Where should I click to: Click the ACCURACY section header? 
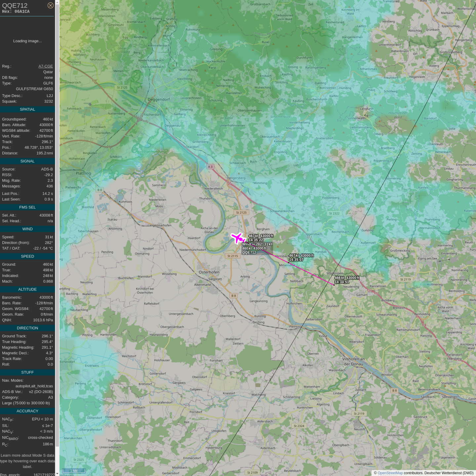coord(27,411)
